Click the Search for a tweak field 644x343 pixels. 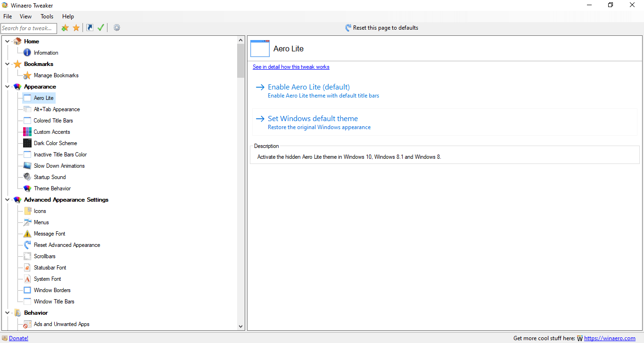click(x=29, y=28)
